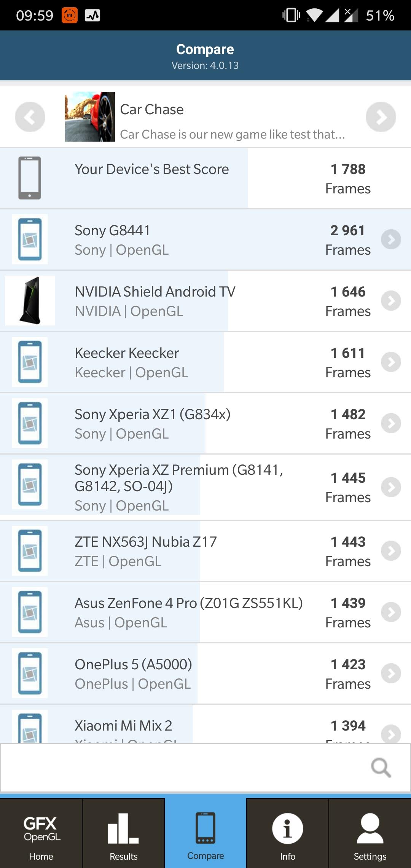Open the Info tab
Screen dimensions: 411x868
[288, 834]
